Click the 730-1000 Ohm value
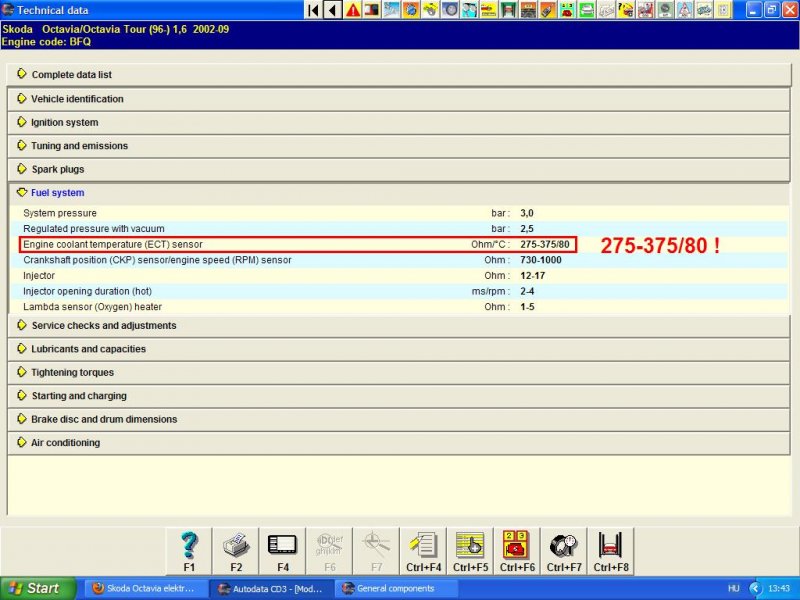 [541, 260]
